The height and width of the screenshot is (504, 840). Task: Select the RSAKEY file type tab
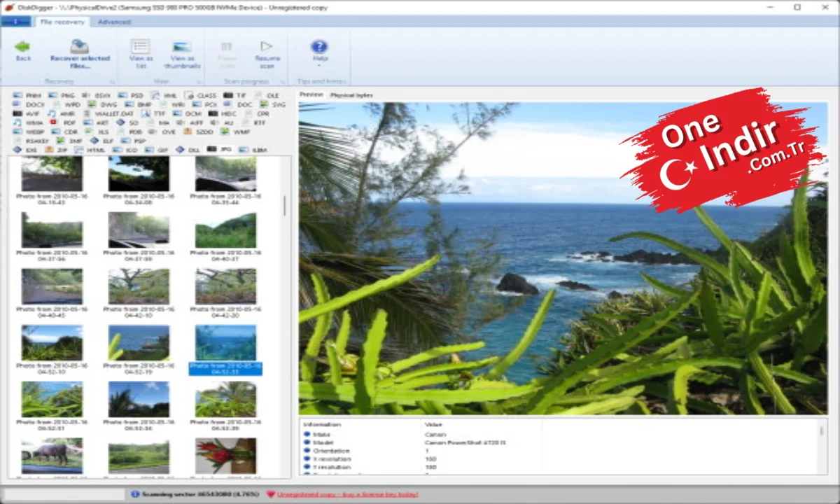[x=31, y=141]
